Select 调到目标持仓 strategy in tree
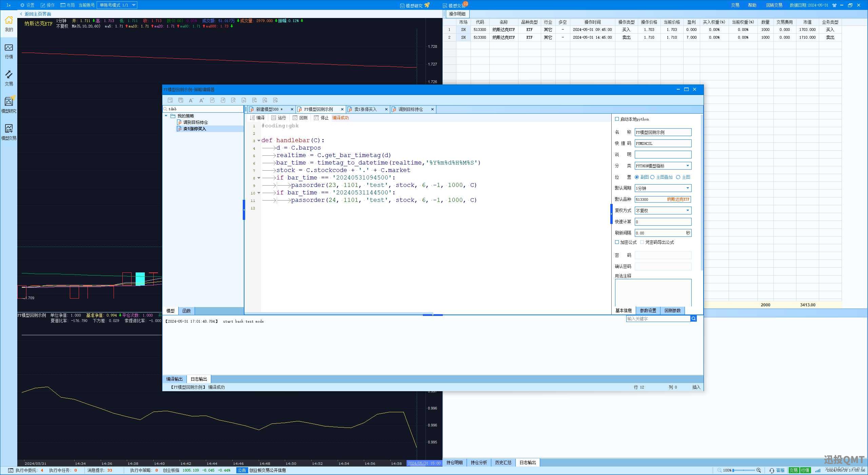The image size is (868, 475). (193, 122)
